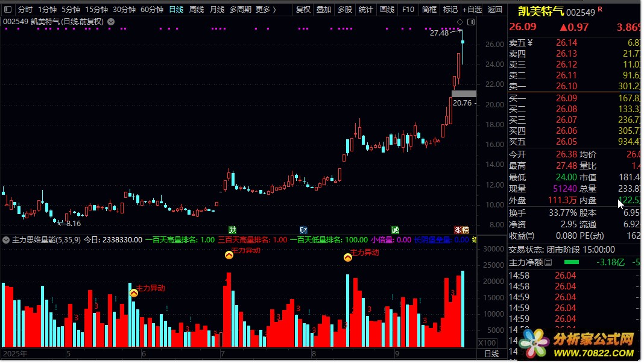Click the X100 volume scale label
This screenshot has height=363, width=644.
(487, 342)
